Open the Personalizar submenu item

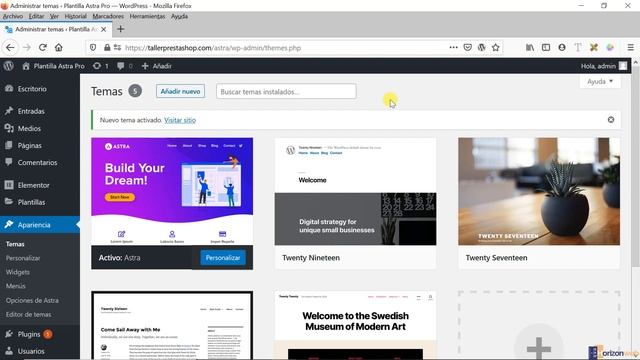click(x=23, y=258)
